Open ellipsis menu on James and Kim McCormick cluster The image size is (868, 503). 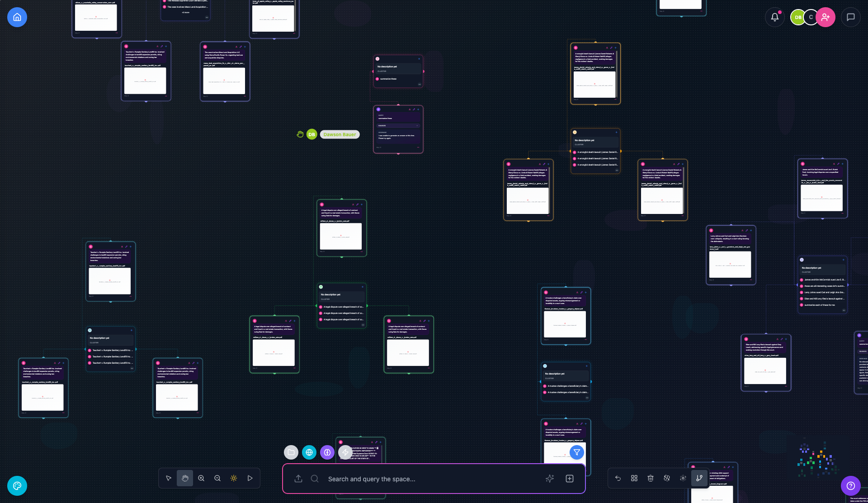point(844,310)
